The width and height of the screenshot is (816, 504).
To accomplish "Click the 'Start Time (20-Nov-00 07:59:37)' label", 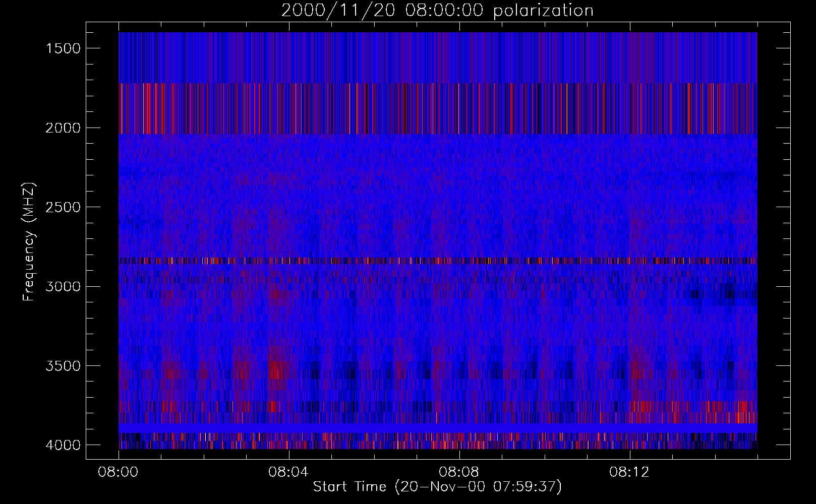I will (437, 487).
